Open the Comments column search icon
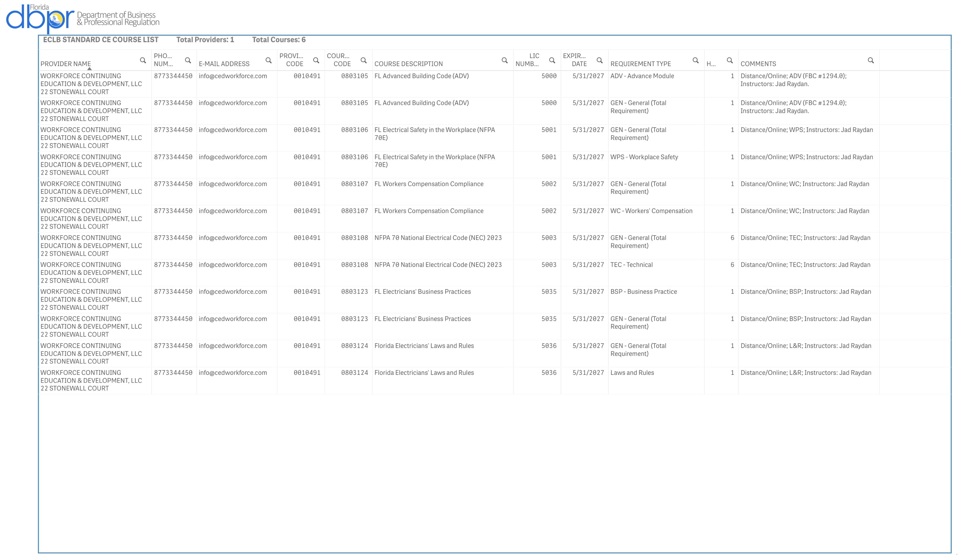The image size is (980, 559). click(871, 60)
